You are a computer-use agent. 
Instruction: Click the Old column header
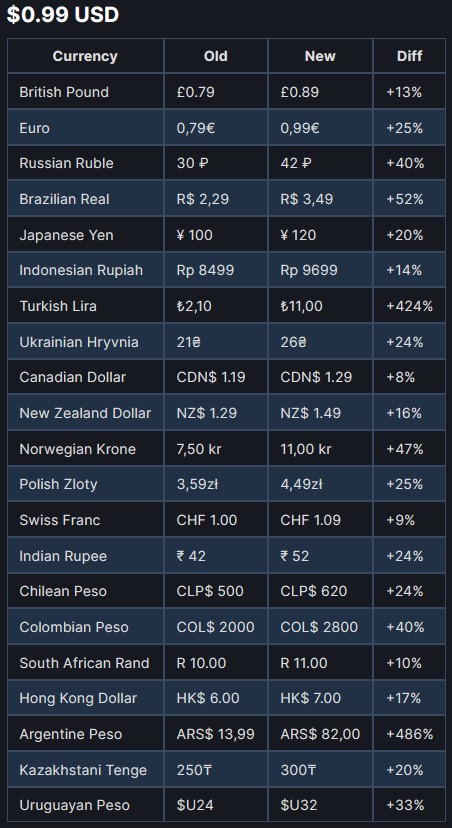[x=215, y=56]
